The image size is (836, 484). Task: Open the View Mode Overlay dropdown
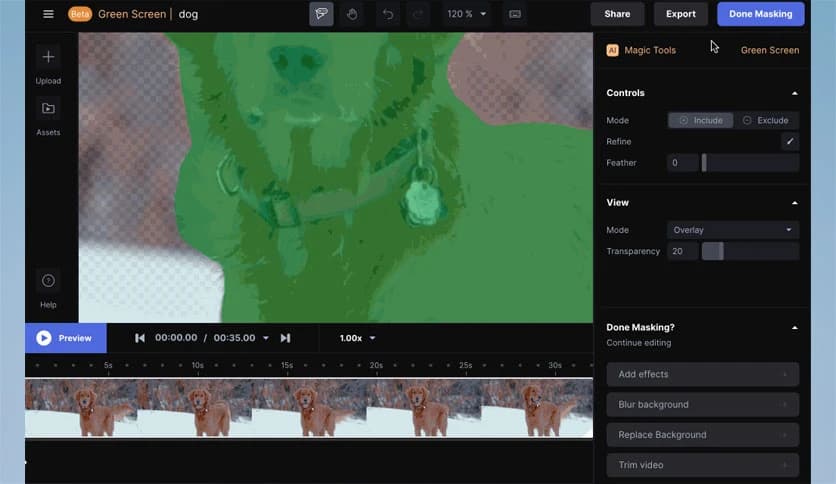tap(733, 230)
